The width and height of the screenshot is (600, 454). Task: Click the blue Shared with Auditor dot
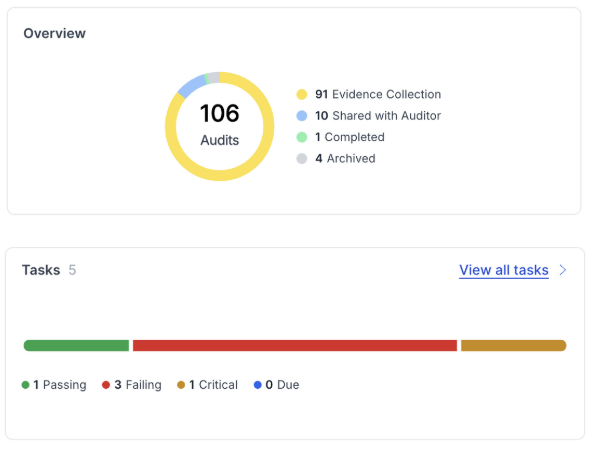[301, 116]
